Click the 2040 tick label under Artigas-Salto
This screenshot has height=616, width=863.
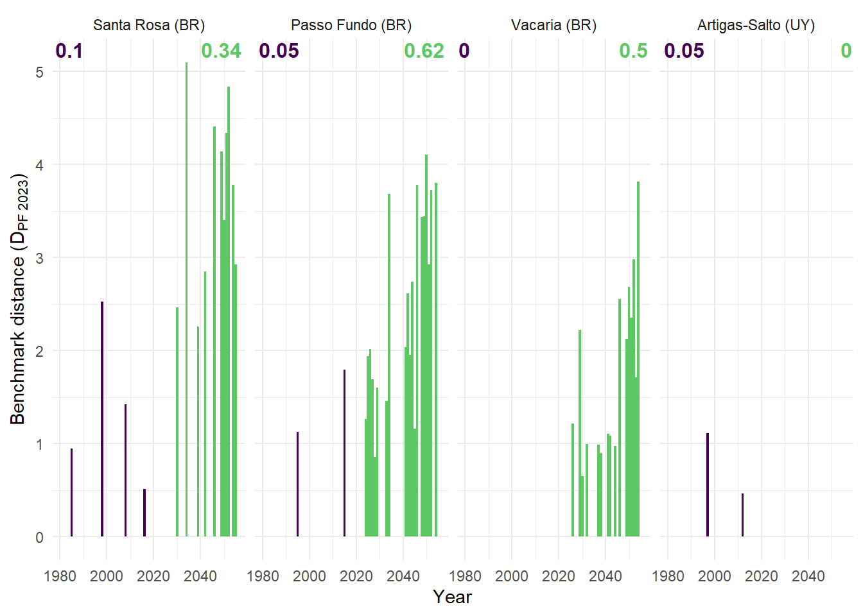[808, 576]
